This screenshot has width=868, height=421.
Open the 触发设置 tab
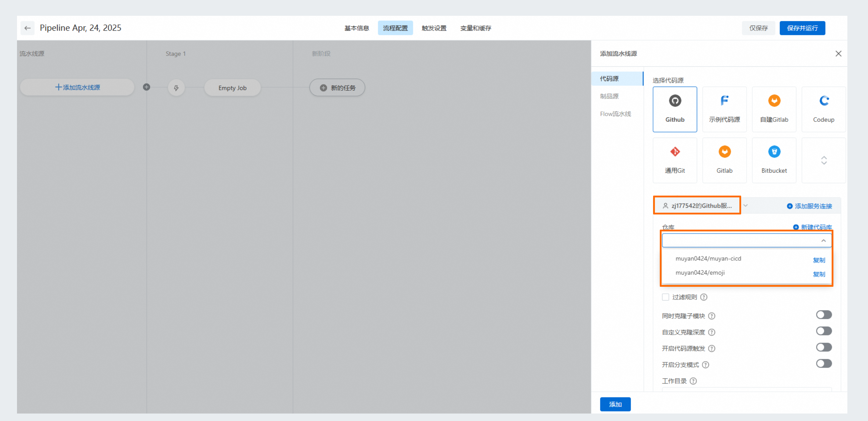pos(434,28)
